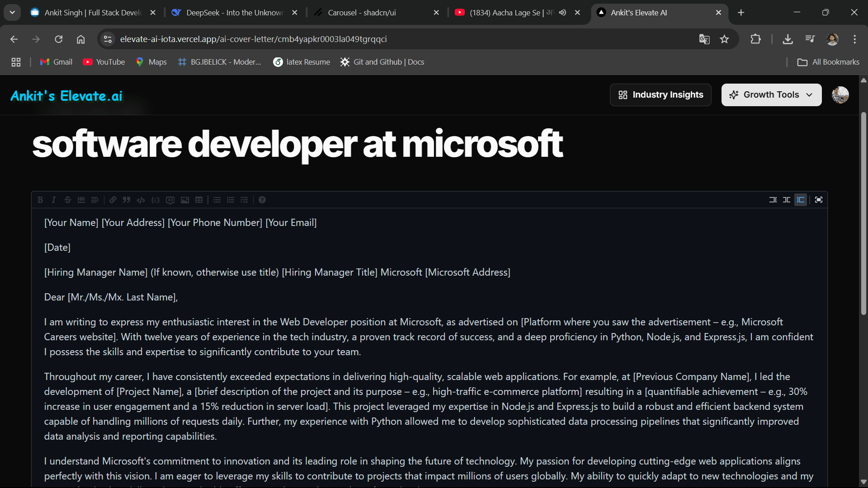The image size is (868, 488).
Task: Insert a quote block
Action: (x=127, y=200)
